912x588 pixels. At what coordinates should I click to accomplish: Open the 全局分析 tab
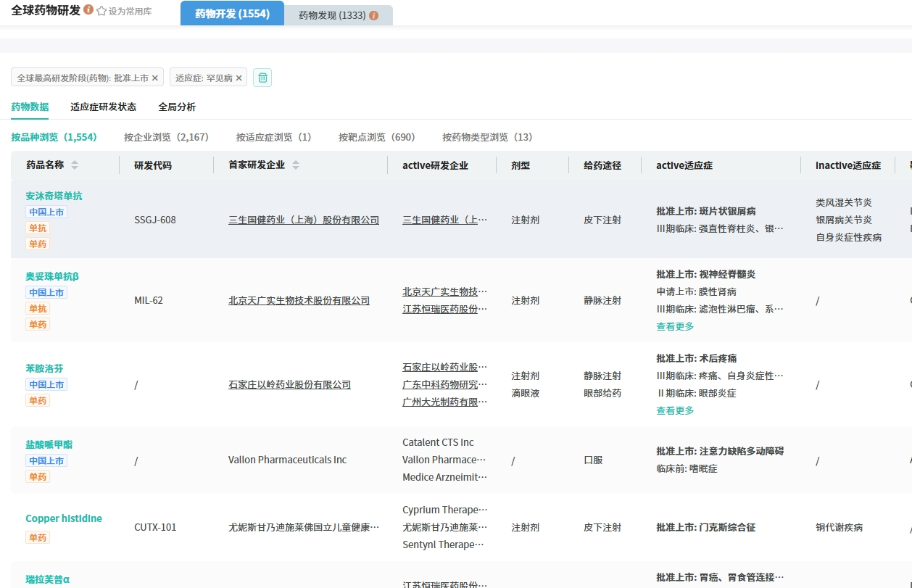(x=177, y=107)
